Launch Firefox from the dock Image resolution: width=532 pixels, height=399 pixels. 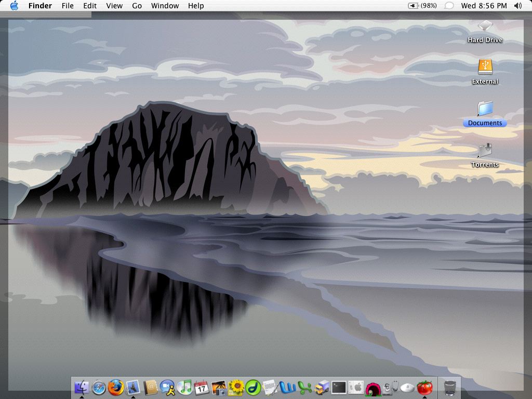coord(116,388)
